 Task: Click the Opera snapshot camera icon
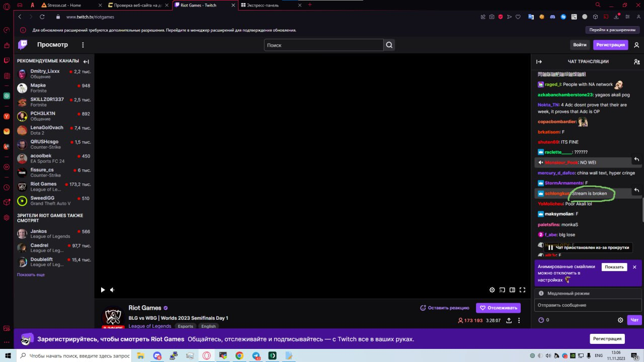click(492, 17)
